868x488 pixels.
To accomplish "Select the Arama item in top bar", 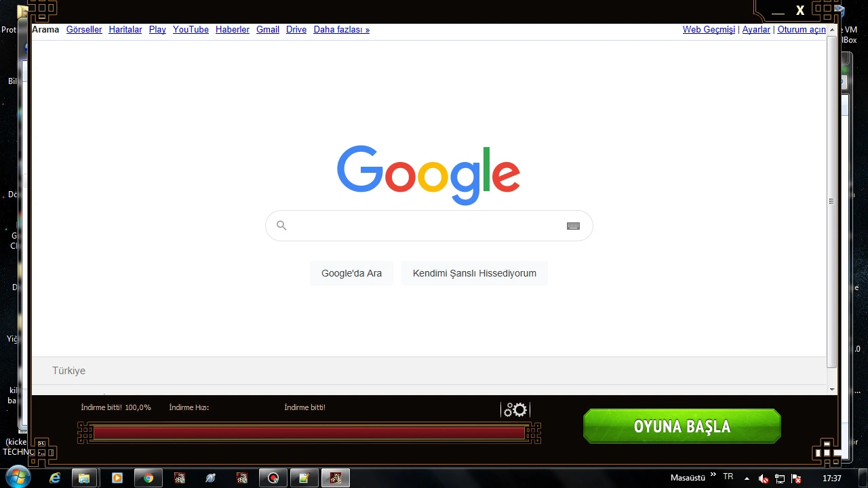I will click(x=45, y=30).
